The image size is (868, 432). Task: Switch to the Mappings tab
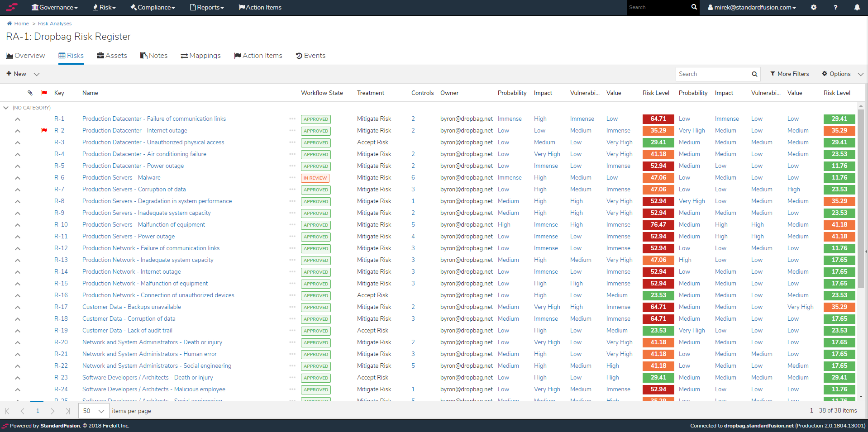200,56
